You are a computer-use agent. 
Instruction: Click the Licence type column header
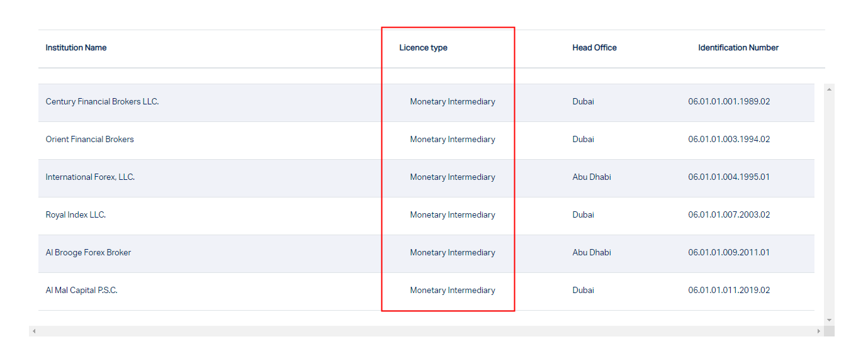tap(423, 48)
